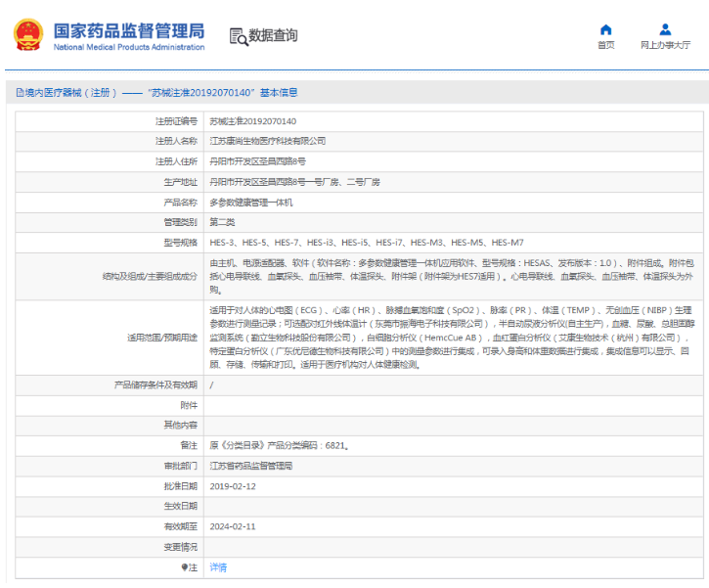Click the 其他内容 row label
709x588 pixels.
point(181,426)
